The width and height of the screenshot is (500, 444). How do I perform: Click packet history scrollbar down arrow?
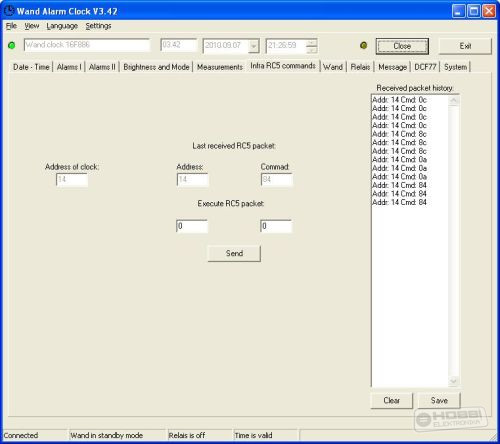(x=454, y=381)
